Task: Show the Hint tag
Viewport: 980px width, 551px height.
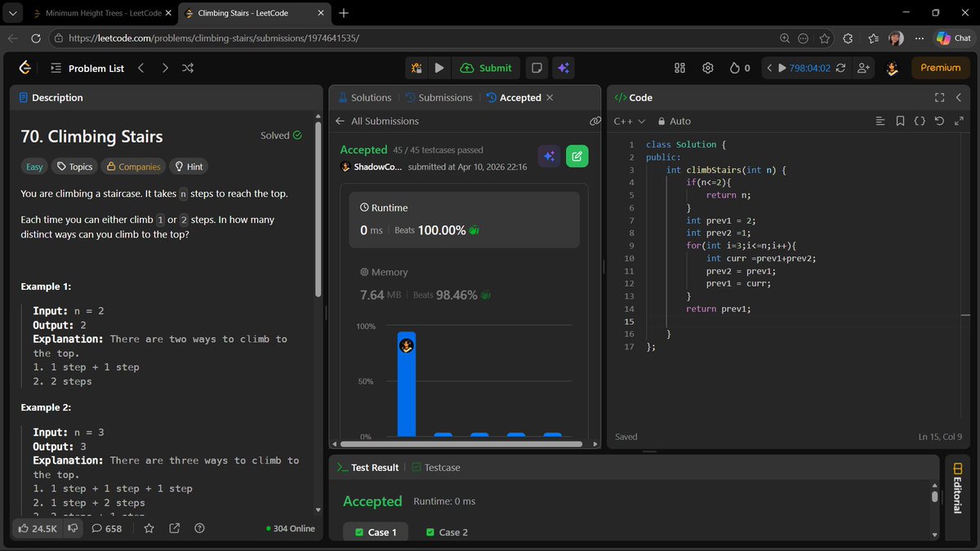Action: [x=188, y=167]
